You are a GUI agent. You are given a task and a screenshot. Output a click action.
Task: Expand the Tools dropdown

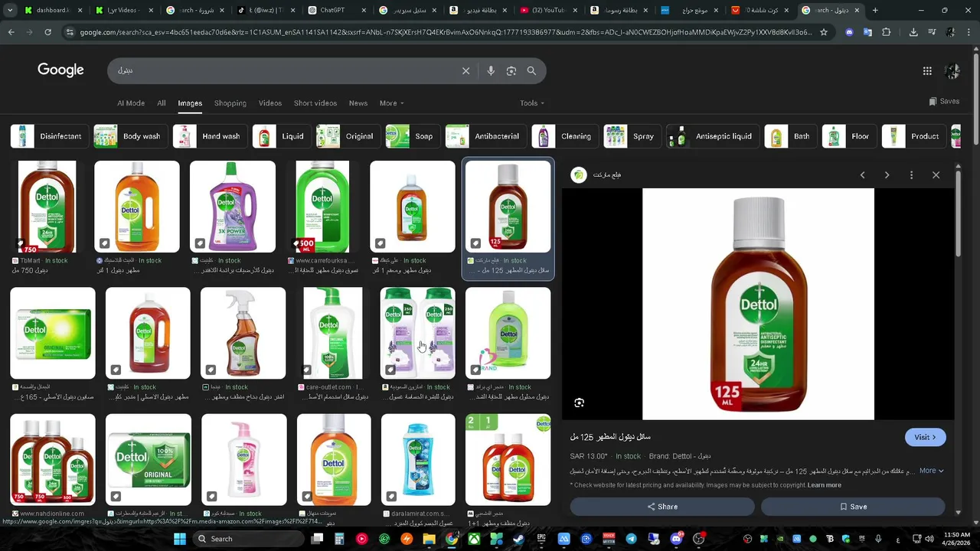(532, 103)
